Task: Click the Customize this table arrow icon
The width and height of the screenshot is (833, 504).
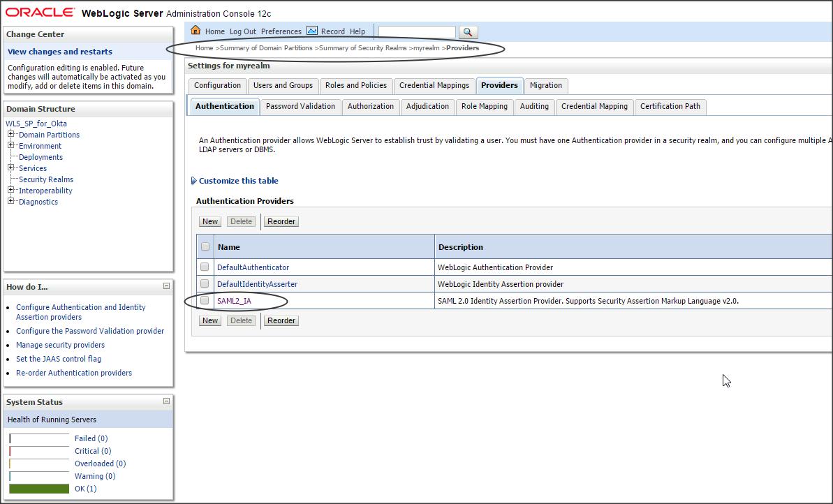Action: [194, 181]
